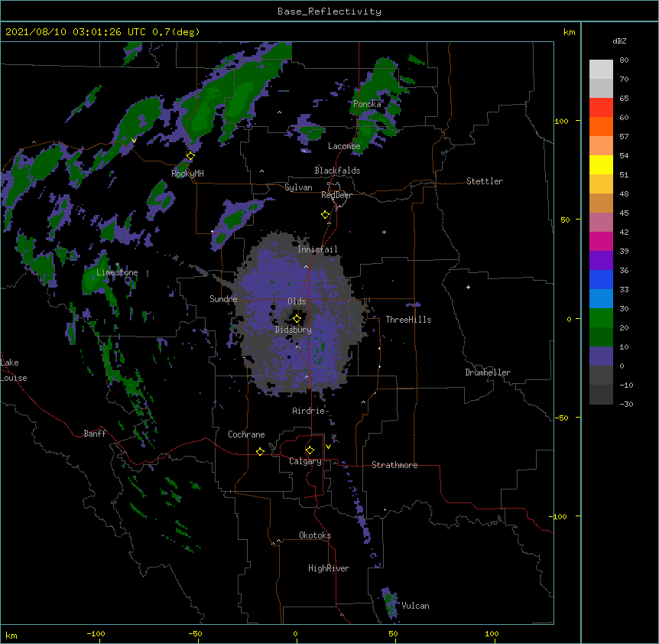
Task: Click the ThreeHills label
Action: pyautogui.click(x=408, y=320)
